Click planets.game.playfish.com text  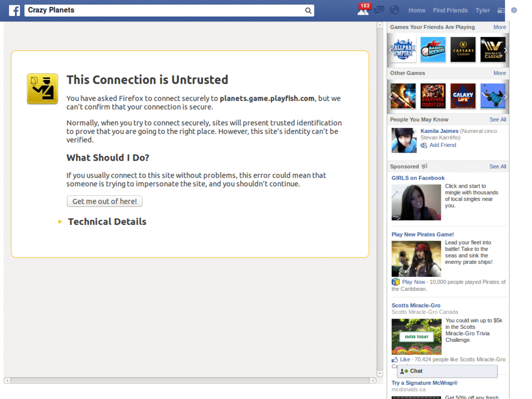click(x=267, y=98)
